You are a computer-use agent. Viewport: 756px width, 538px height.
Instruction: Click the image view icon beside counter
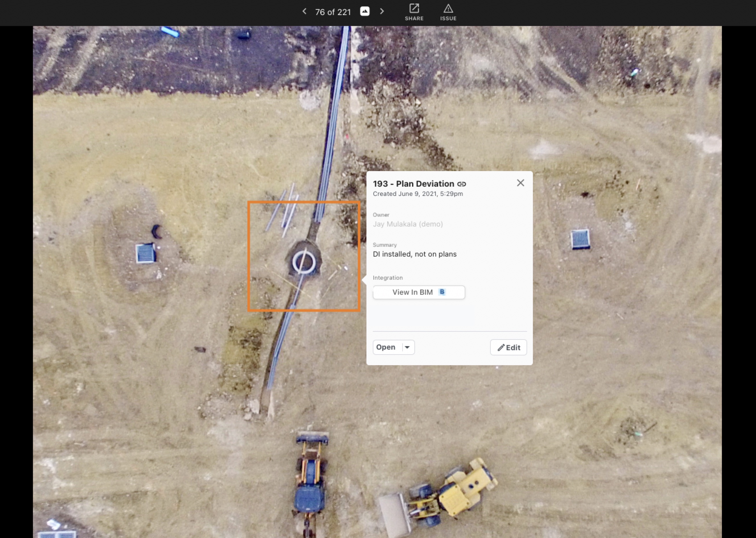[365, 12]
